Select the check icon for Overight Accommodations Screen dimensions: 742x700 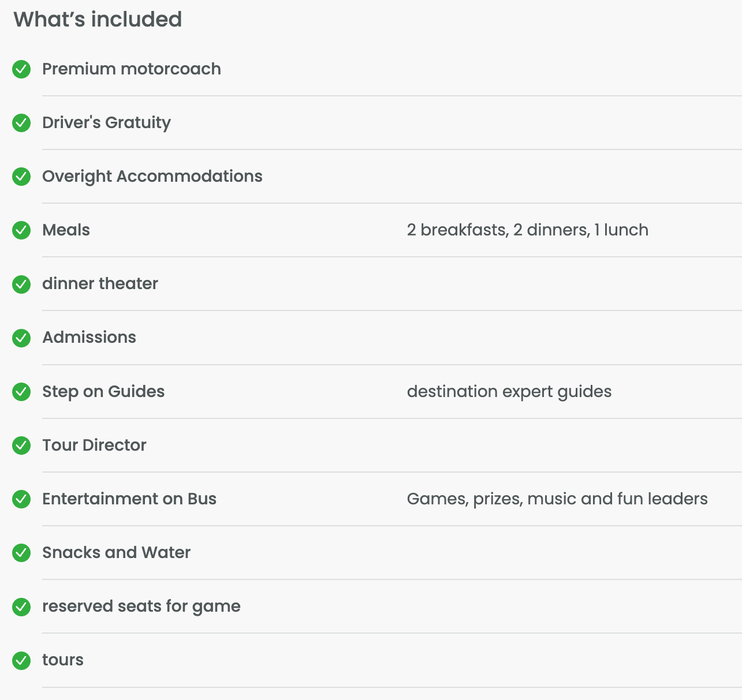[21, 177]
